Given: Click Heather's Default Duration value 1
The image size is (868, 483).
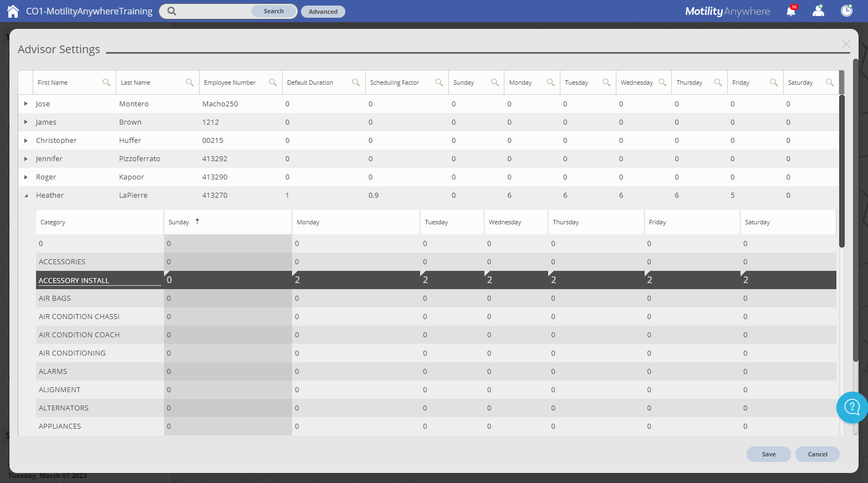Looking at the screenshot, I should [x=287, y=196].
